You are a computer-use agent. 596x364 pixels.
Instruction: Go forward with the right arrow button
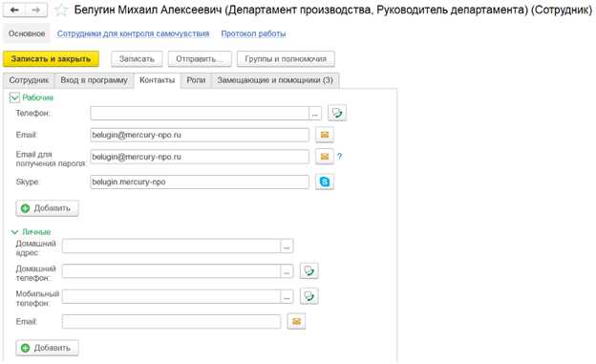(36, 11)
